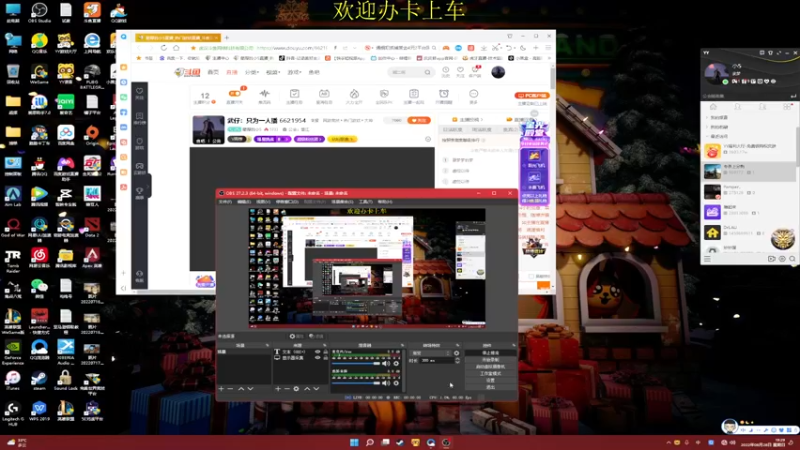Click the Douyu search input field
The height and width of the screenshot is (450, 800).
(406, 72)
